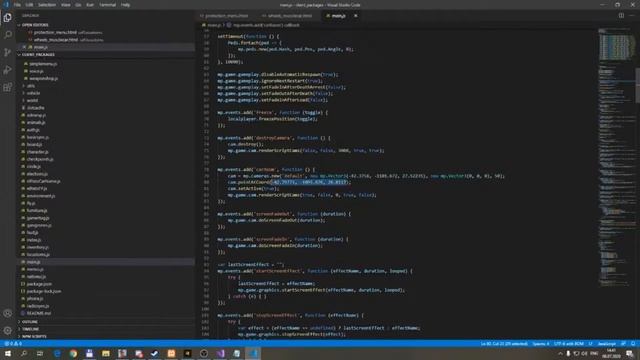The image size is (640, 360).
Task: Open the Explorer view in the activity bar
Action: [7, 18]
